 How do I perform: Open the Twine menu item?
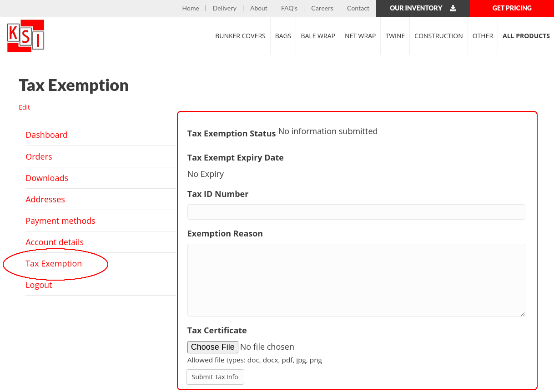(x=395, y=36)
